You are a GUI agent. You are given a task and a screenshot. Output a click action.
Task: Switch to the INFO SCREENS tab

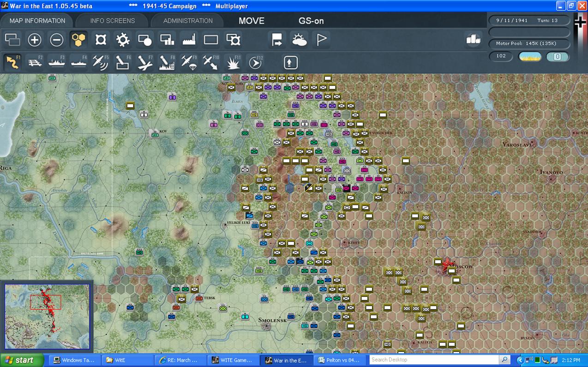click(113, 21)
